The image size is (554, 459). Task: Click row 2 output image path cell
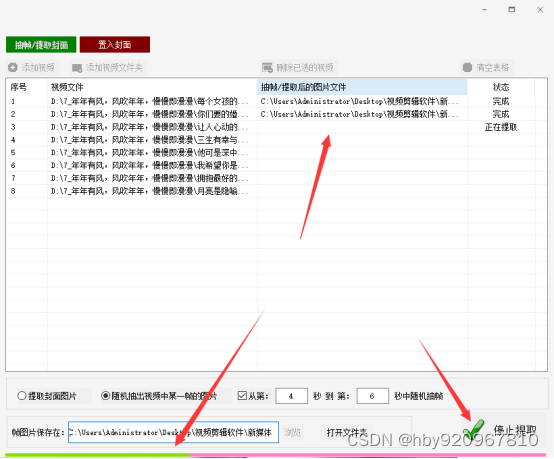(x=362, y=114)
